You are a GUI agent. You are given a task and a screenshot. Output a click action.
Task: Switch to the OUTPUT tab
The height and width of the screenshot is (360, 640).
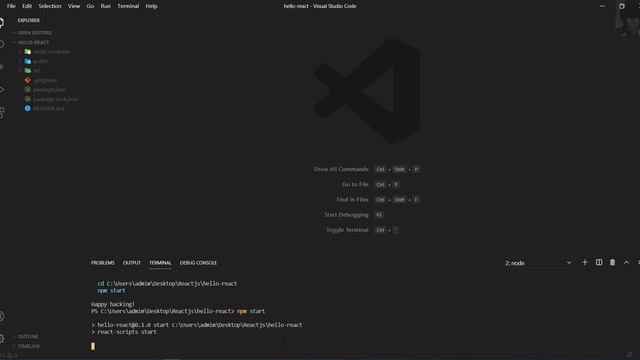pos(132,263)
